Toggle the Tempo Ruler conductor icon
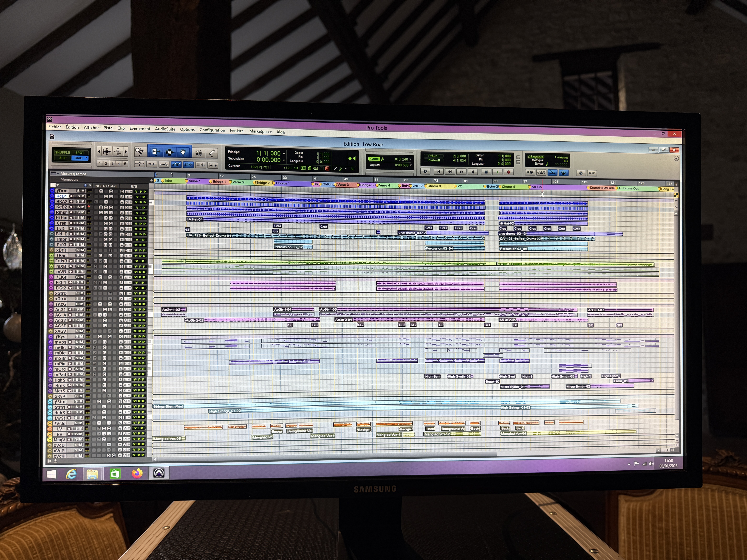The width and height of the screenshot is (747, 560). 564,173
